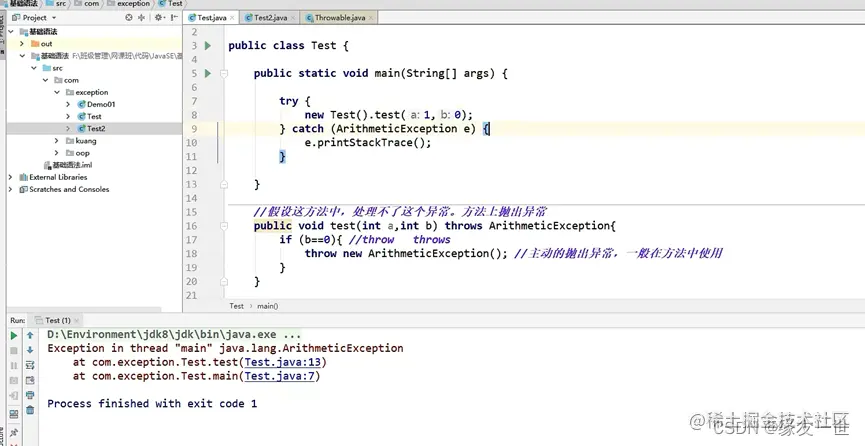This screenshot has width=865, height=446.
Task: Expand External Libraries node
Action: 10,177
